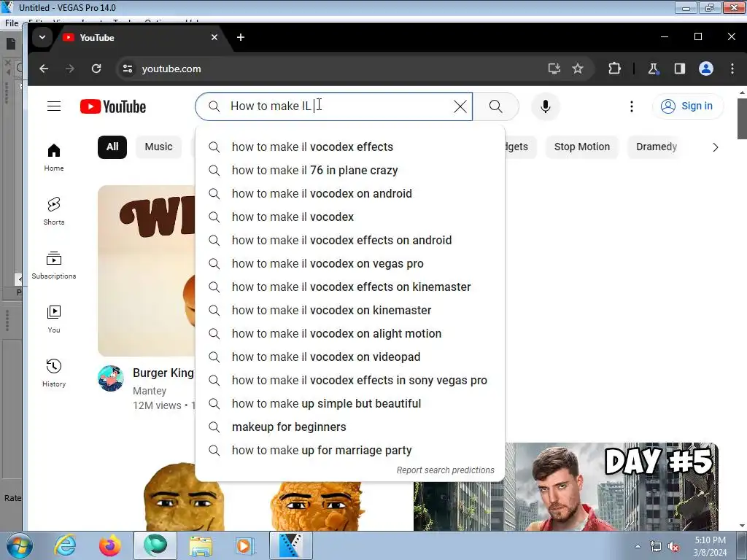
Task: Open Subscriptions in sidebar
Action: [54, 265]
